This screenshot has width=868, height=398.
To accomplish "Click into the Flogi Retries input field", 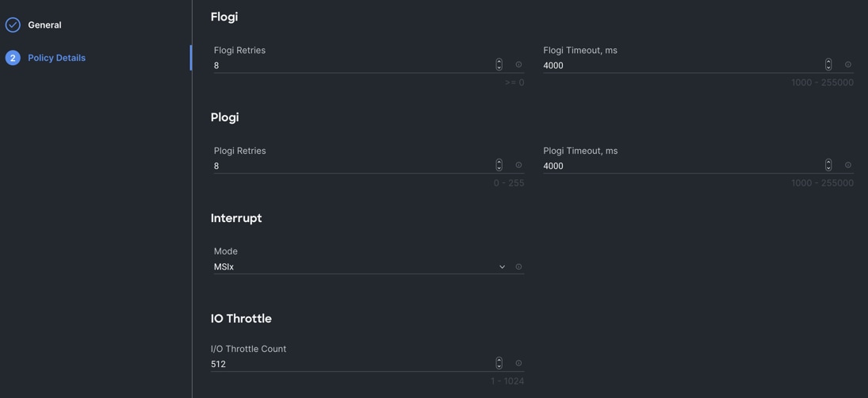I will point(349,66).
